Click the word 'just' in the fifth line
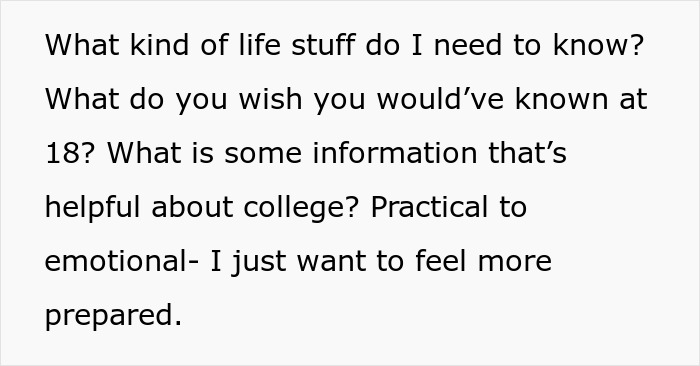 coord(258,262)
